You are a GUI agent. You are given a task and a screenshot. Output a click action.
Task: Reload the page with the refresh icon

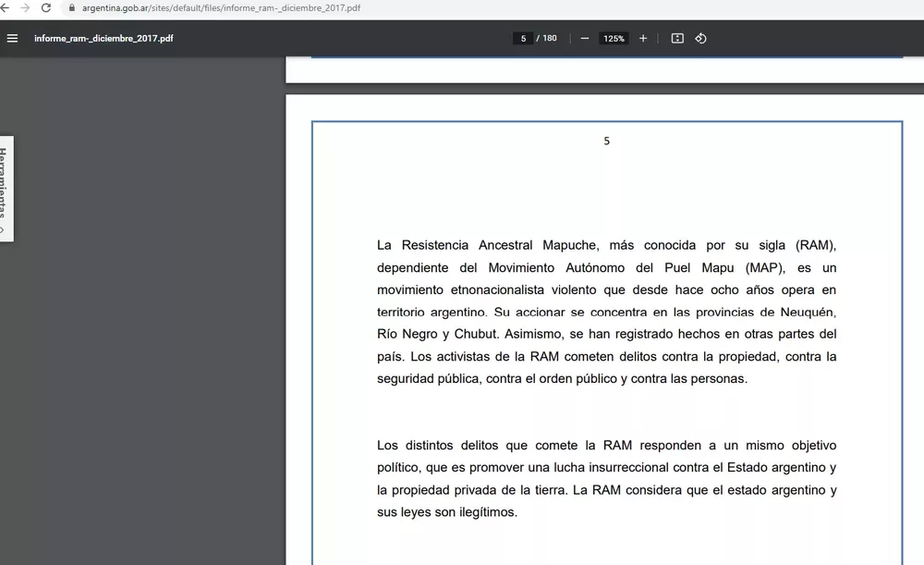tap(47, 6)
